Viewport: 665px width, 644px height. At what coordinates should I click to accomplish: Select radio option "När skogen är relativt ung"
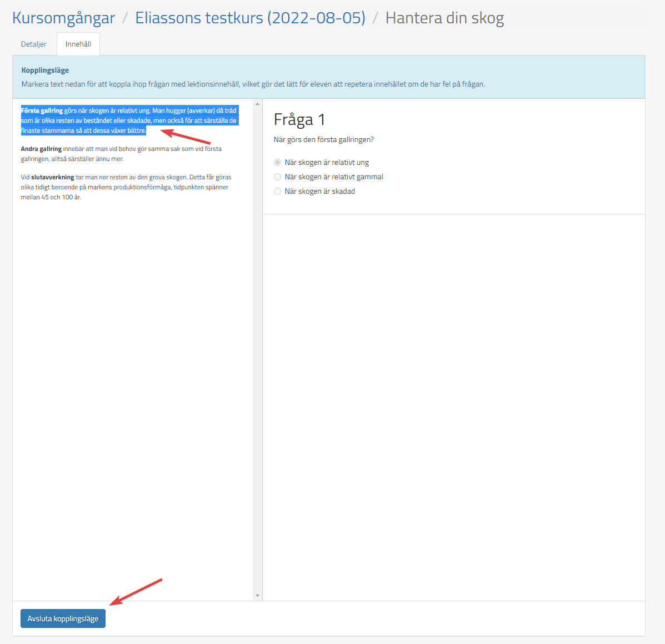tap(278, 163)
